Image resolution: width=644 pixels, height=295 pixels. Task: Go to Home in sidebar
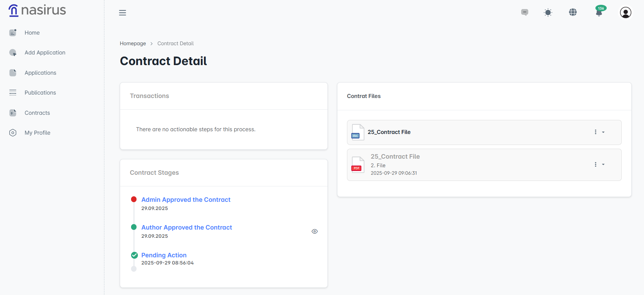32,33
